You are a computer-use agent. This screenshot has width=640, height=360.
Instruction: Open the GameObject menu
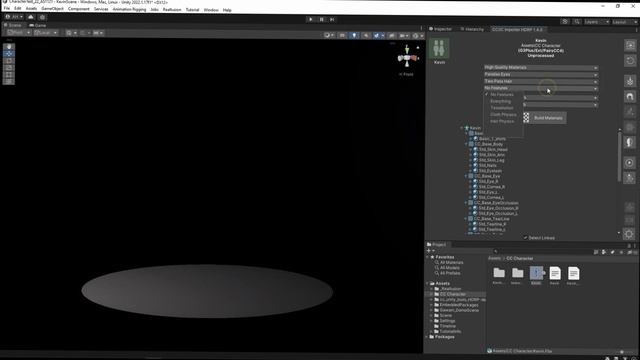[52, 9]
